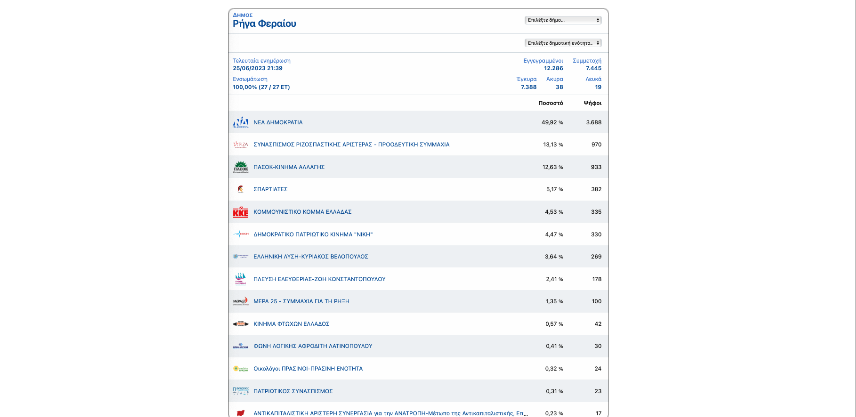This screenshot has height=417, width=856.
Task: Click the ΠΑΣΟΚ-ΚΙΝΗΜΑ ΑΛΛΑΓΗΣ green sun logo
Action: click(x=241, y=167)
